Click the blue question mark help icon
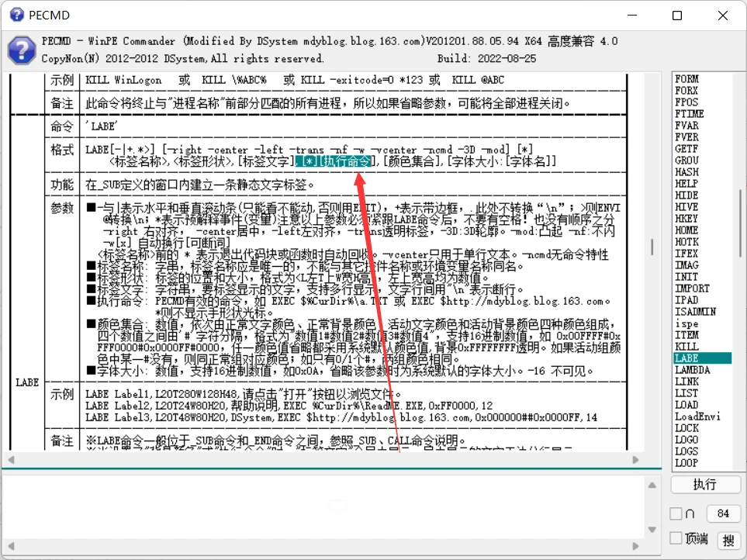This screenshot has width=747, height=560. click(x=22, y=50)
